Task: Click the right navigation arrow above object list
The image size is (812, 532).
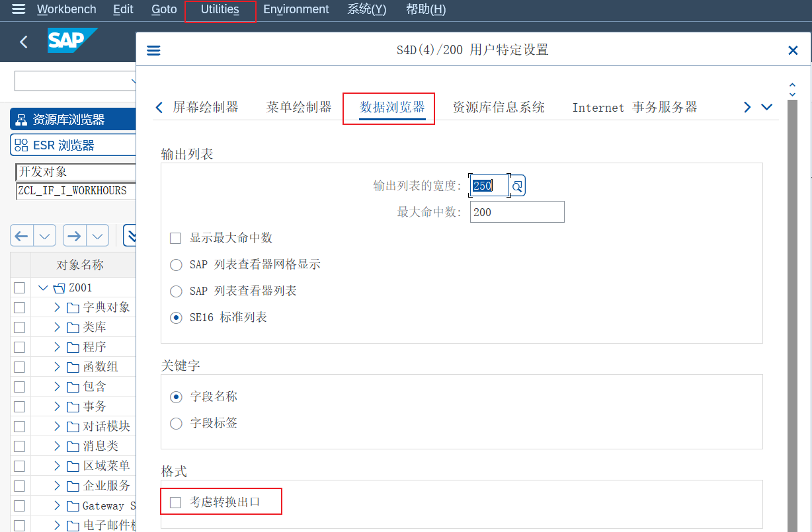Action: 74,236
